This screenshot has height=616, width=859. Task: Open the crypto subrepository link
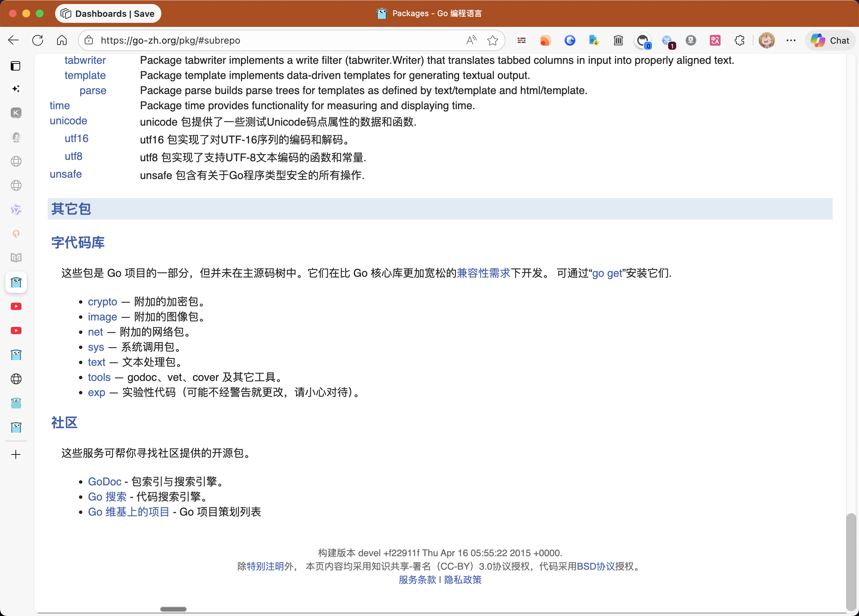coord(102,302)
